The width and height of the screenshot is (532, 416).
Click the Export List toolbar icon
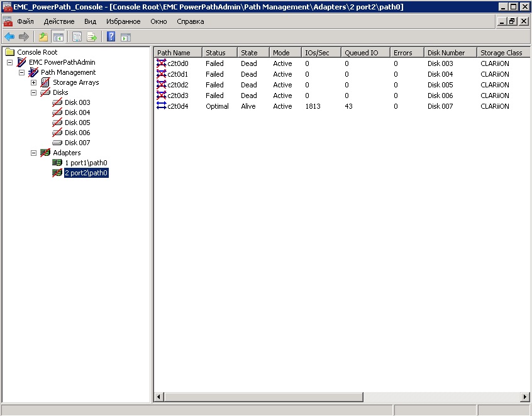pos(92,36)
